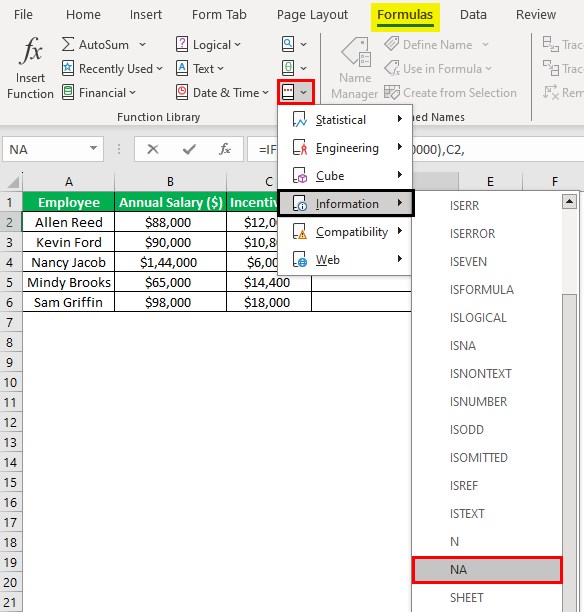Image resolution: width=584 pixels, height=612 pixels.
Task: Select the SHEET function
Action: (487, 598)
